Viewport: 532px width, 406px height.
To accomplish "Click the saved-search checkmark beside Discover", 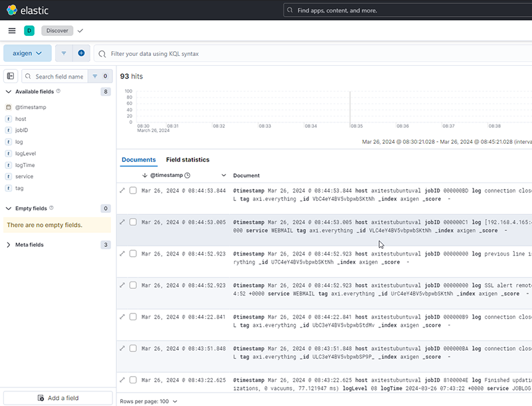I will pyautogui.click(x=80, y=31).
